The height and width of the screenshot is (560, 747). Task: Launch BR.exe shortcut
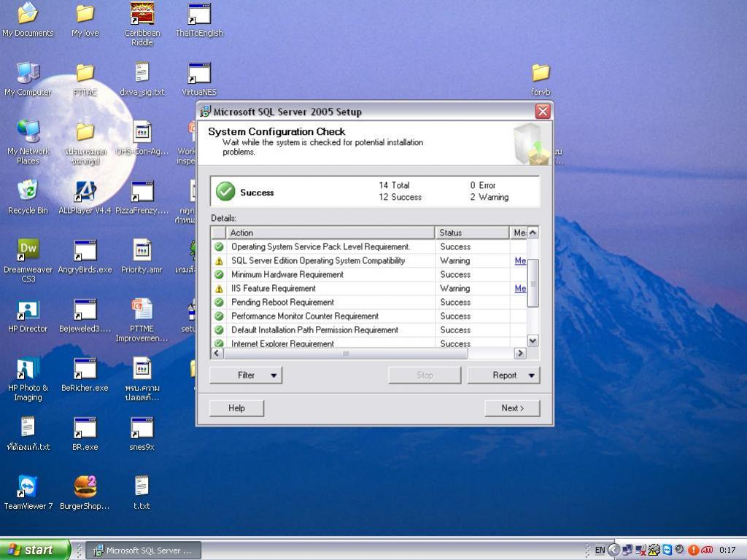tap(85, 434)
